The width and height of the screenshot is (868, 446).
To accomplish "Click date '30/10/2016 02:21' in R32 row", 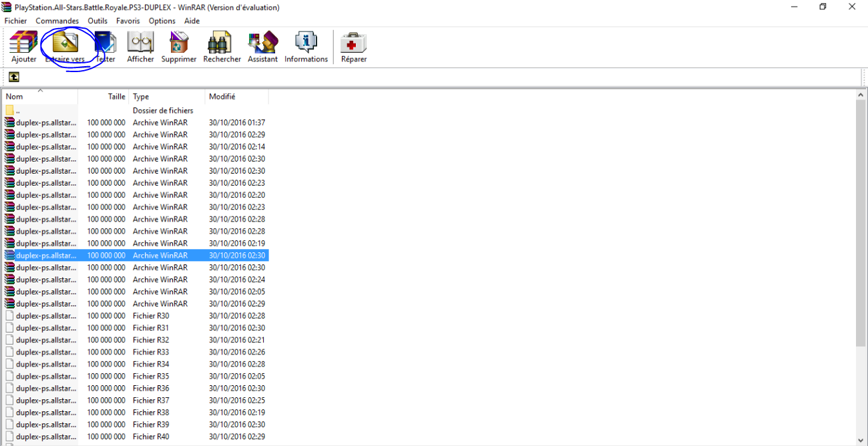I will click(237, 340).
